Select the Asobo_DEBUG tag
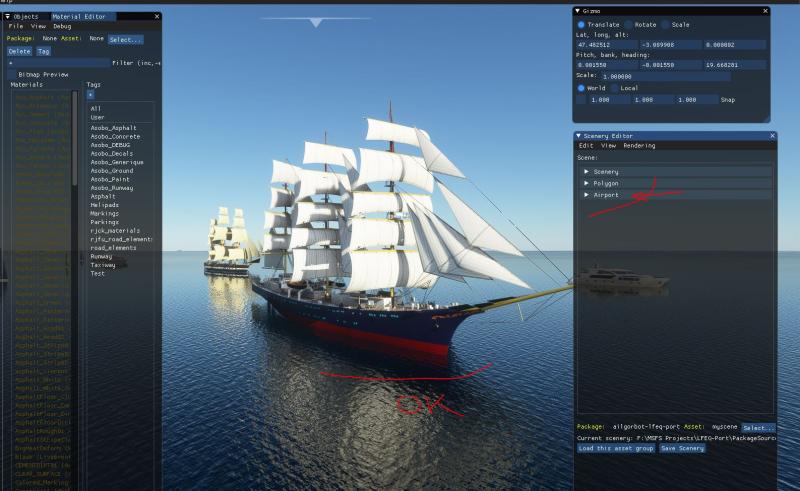800x491 pixels. pyautogui.click(x=110, y=145)
